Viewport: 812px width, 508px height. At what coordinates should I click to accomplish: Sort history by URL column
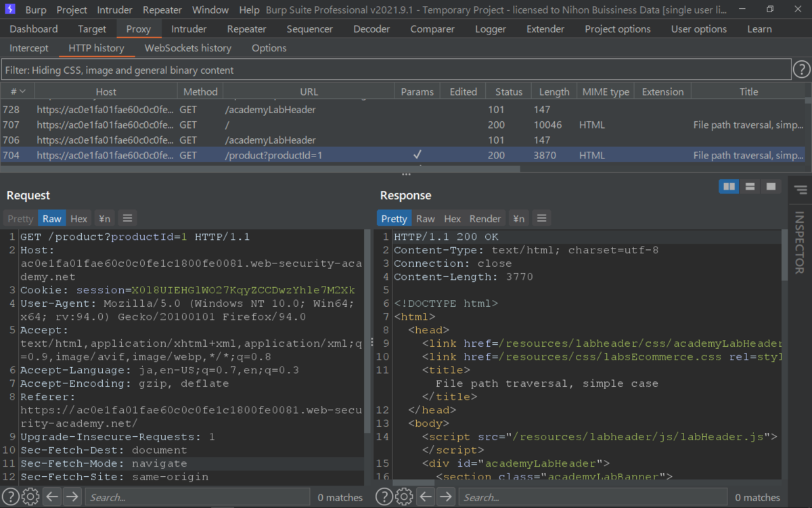point(309,91)
